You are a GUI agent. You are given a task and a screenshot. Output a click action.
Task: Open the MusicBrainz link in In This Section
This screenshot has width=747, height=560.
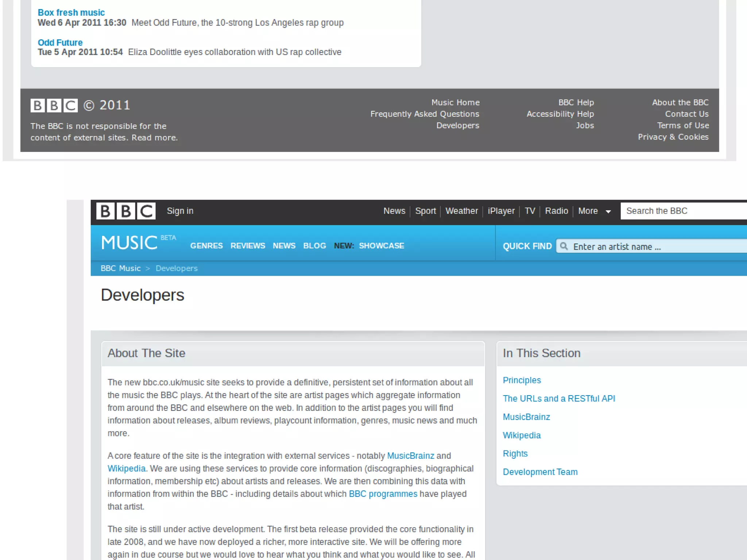526,417
